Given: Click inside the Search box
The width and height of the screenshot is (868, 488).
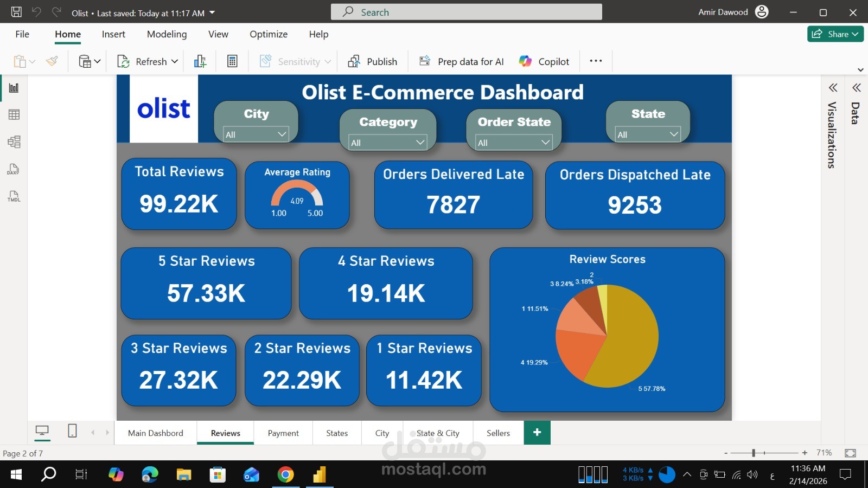Looking at the screenshot, I should click(x=467, y=11).
